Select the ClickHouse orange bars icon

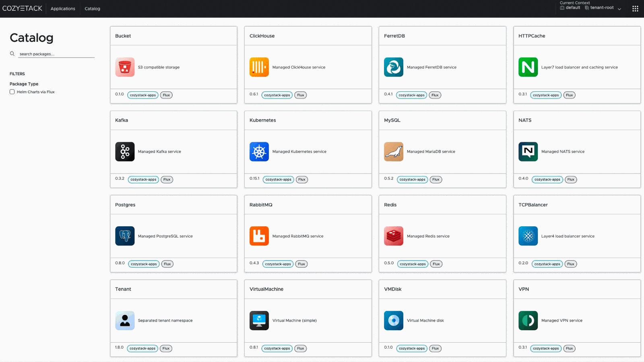pyautogui.click(x=259, y=67)
